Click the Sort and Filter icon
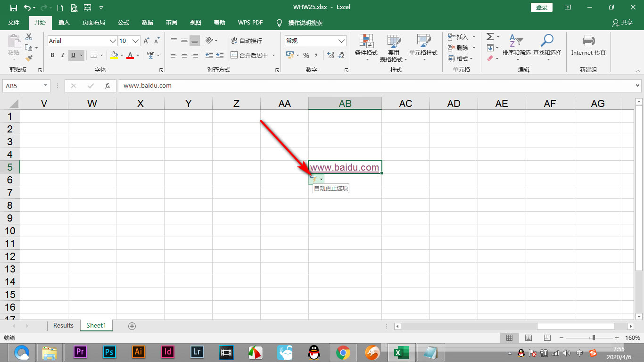This screenshot has width=644, height=362. (x=516, y=41)
